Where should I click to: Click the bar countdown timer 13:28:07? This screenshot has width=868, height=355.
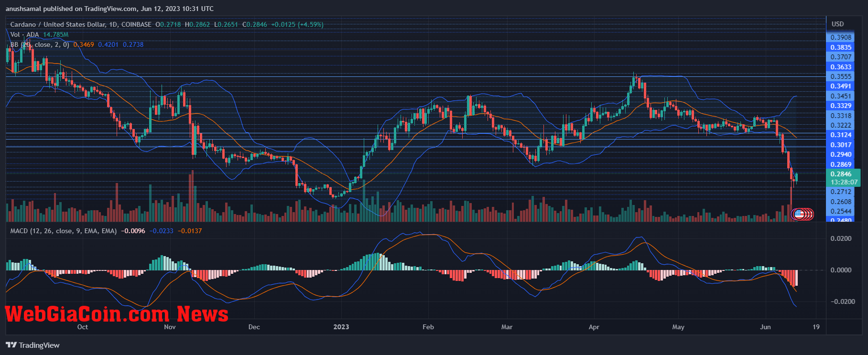pos(843,182)
